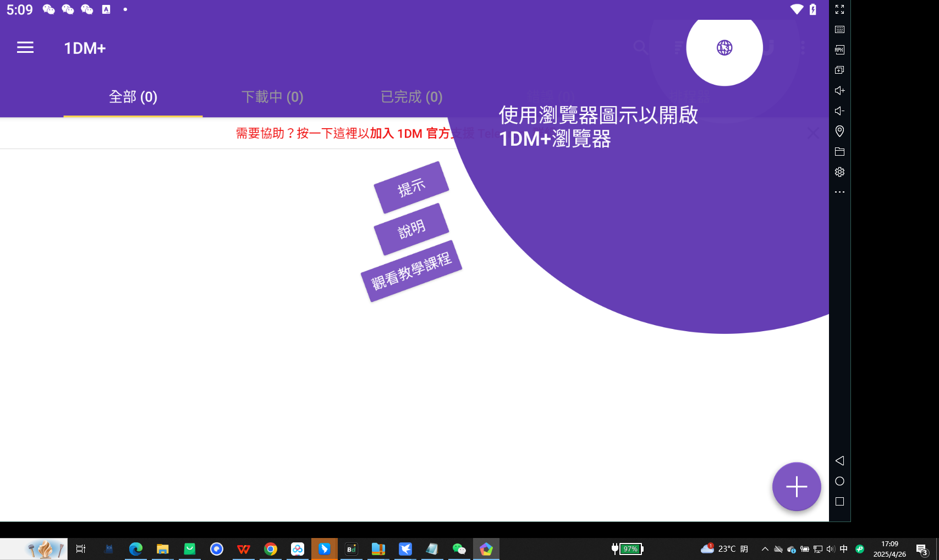Image resolution: width=939 pixels, height=560 pixels.
Task: Click the APK install icon
Action: click(839, 50)
